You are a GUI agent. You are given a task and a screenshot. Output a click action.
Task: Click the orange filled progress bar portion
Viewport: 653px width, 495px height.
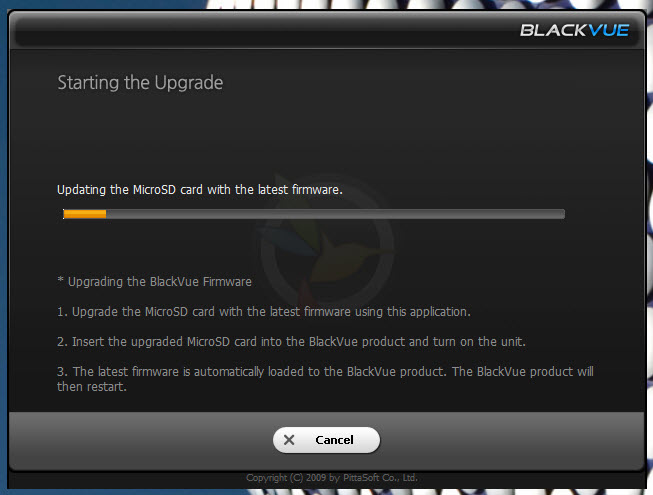85,214
